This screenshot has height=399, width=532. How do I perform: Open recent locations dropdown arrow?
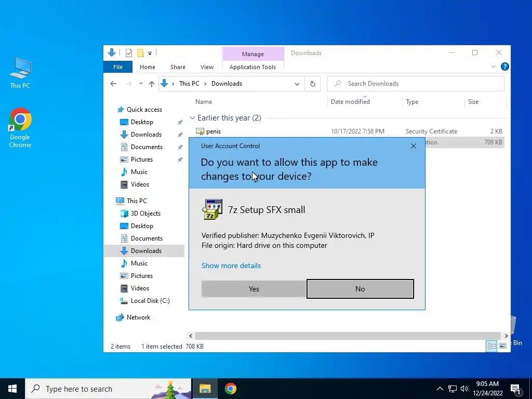click(x=141, y=84)
